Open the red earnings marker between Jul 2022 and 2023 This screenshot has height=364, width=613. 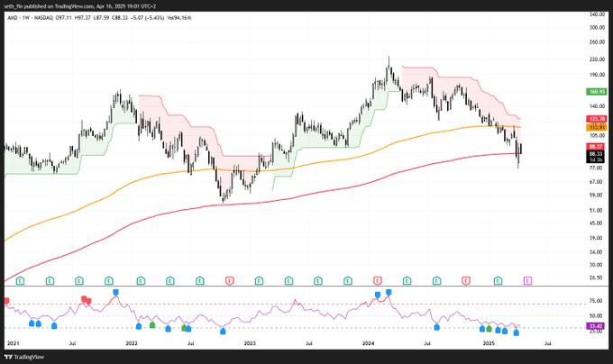(230, 280)
